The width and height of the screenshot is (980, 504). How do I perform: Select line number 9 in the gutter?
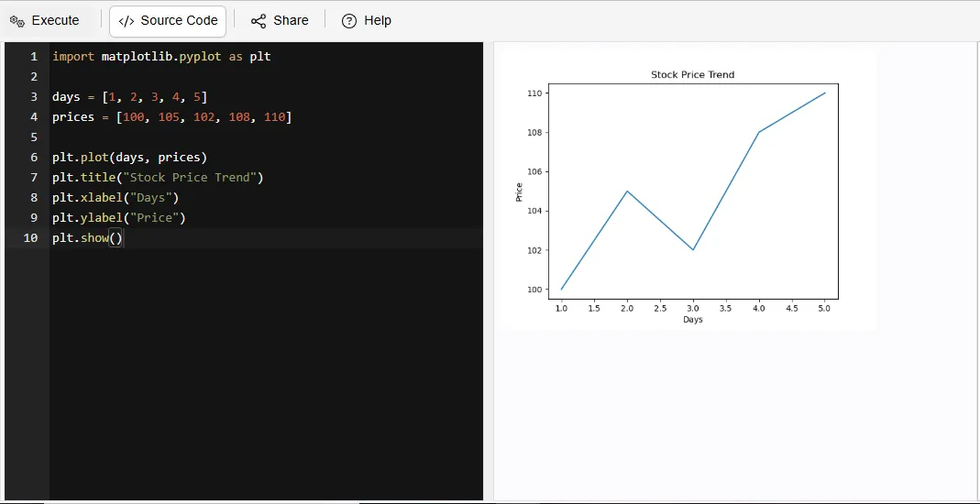point(34,218)
